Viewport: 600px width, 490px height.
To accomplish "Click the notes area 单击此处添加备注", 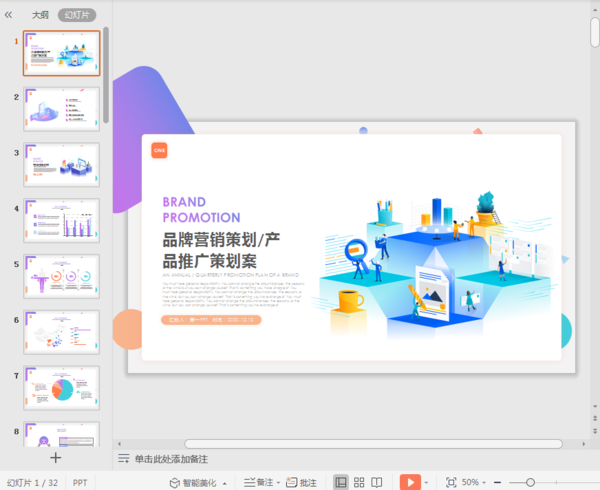I will 171,459.
